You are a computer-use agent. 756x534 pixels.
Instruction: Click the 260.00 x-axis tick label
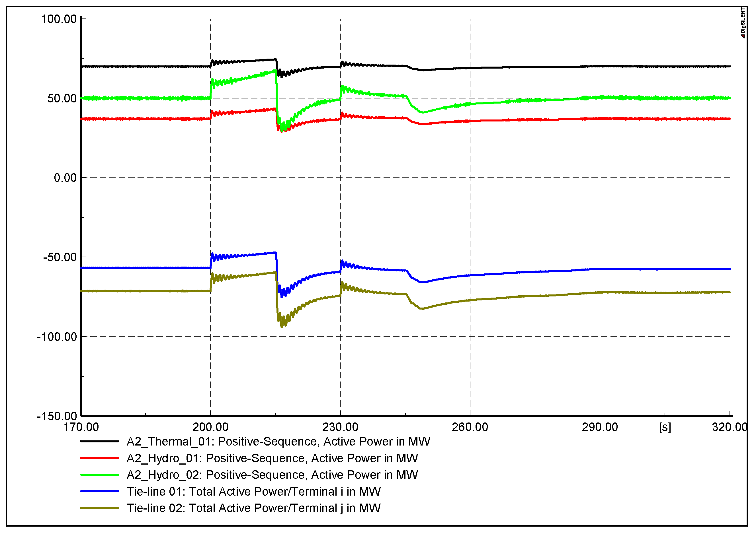(470, 427)
